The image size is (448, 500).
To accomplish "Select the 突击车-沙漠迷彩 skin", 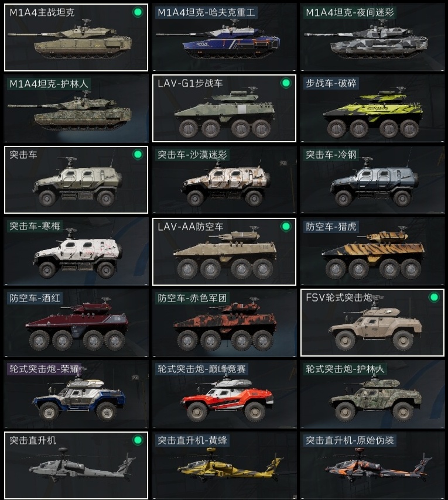I will [x=224, y=180].
